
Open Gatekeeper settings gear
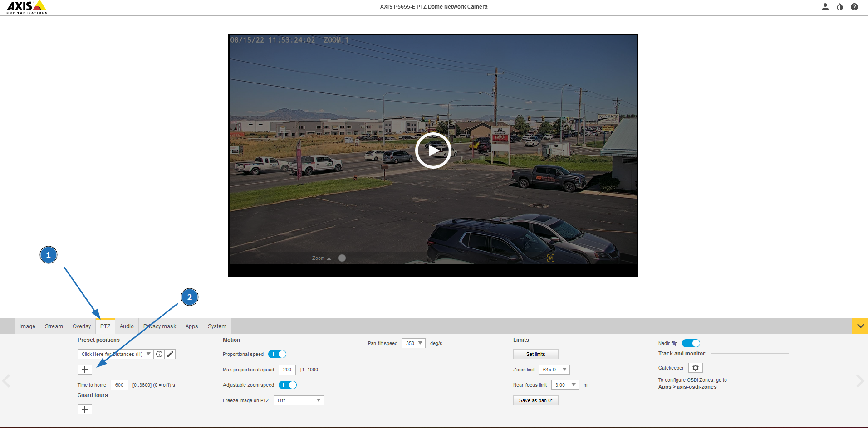pyautogui.click(x=696, y=368)
